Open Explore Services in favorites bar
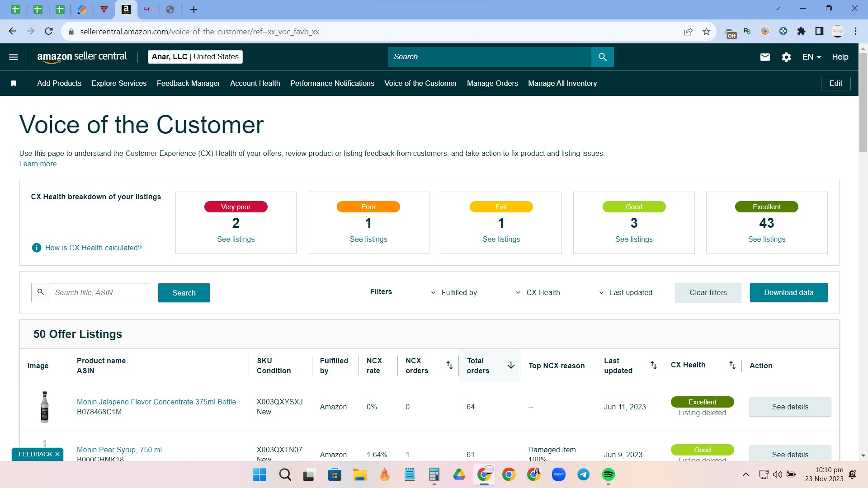Screen dimensions: 868x488 point(119,83)
